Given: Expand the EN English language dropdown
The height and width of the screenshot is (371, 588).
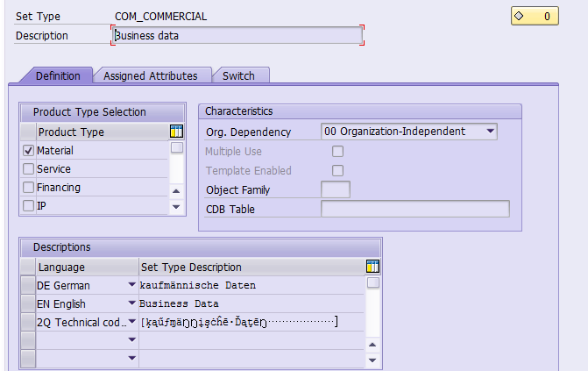Looking at the screenshot, I should point(131,303).
